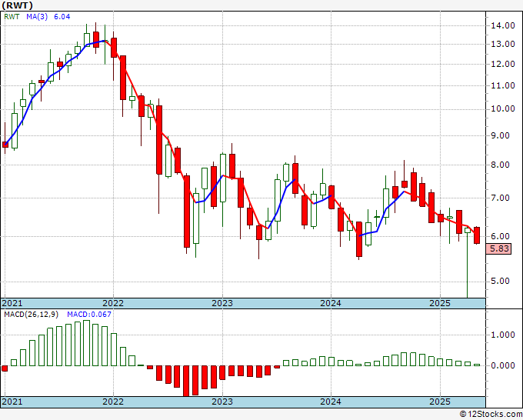
Task: Click the 1.000 MACD axis label
Action: tap(503, 335)
